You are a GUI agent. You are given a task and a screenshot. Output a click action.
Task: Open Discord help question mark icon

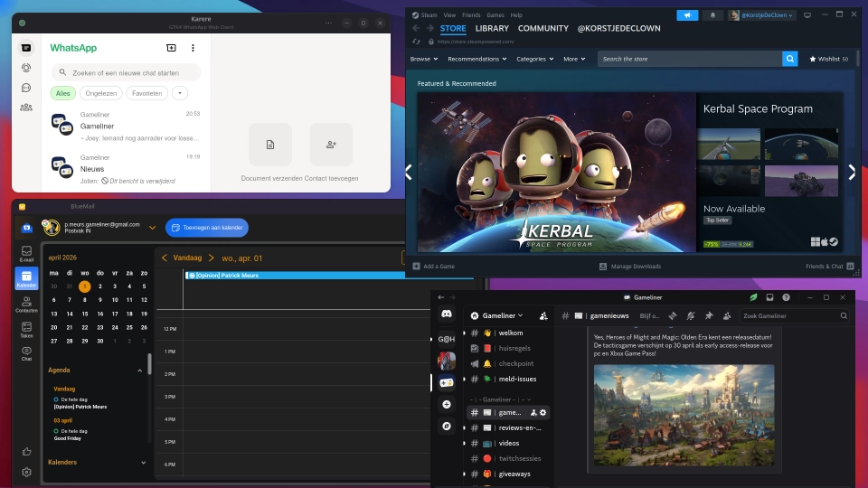coord(787,297)
